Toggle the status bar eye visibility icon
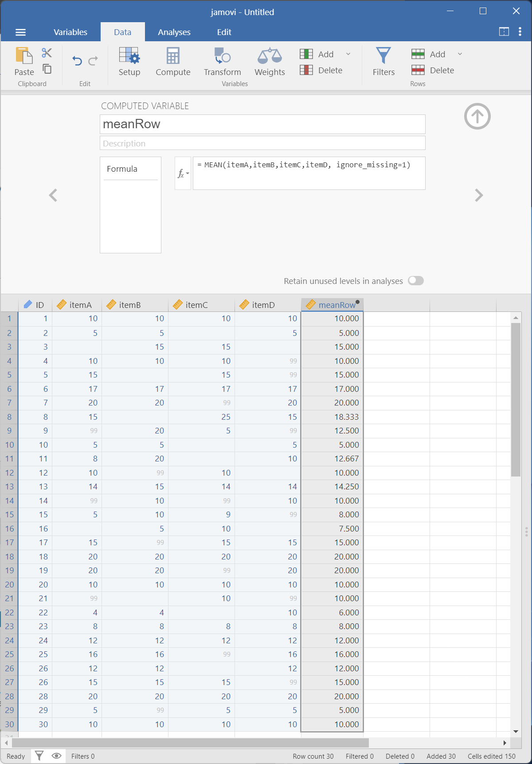 [x=56, y=756]
